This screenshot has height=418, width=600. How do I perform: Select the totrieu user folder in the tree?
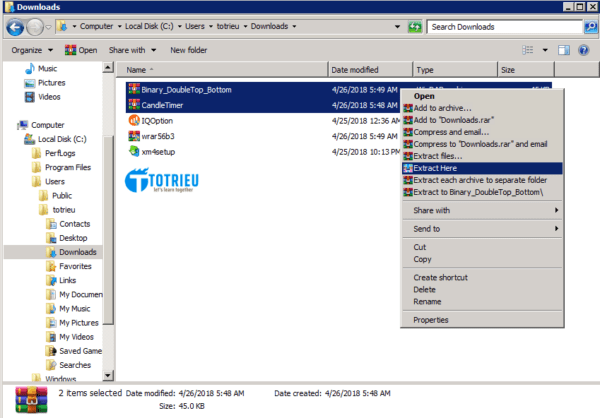coord(57,210)
